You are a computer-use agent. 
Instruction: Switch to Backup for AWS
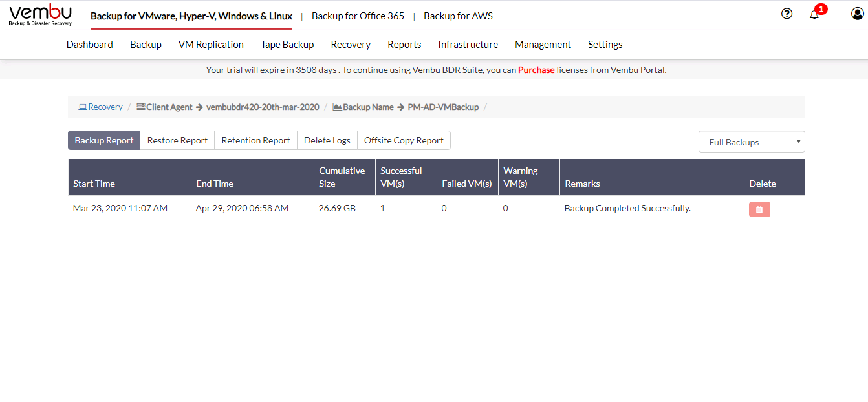click(458, 16)
